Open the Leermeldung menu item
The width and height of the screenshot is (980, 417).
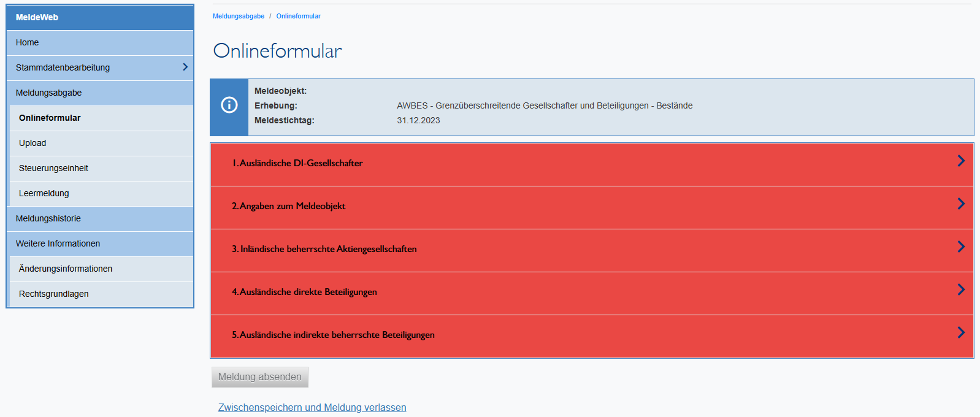(44, 193)
